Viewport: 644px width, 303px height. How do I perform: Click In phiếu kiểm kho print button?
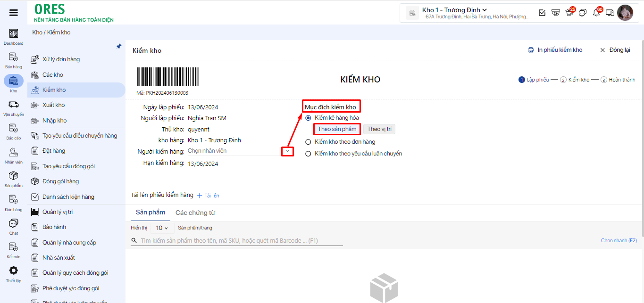[555, 50]
